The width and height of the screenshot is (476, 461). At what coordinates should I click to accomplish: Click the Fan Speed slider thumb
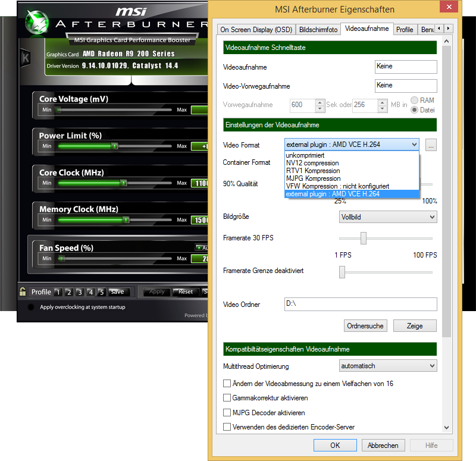61,259
